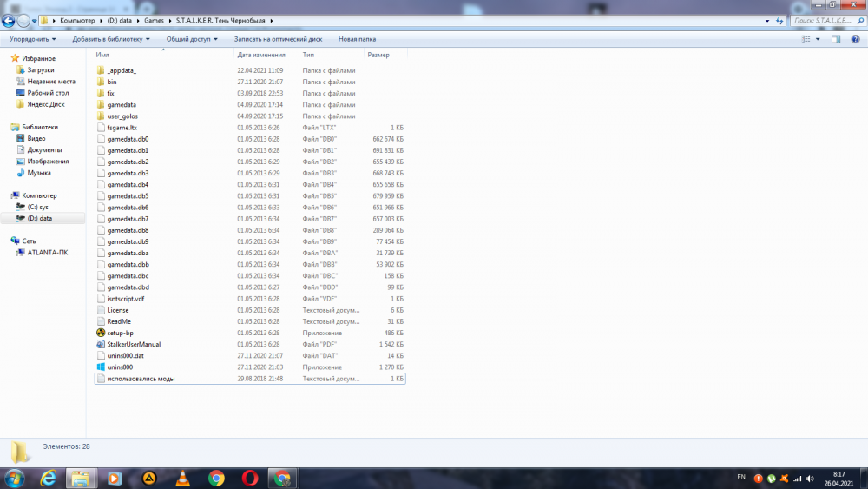Open the address bar history dropdown arrow

click(x=767, y=21)
